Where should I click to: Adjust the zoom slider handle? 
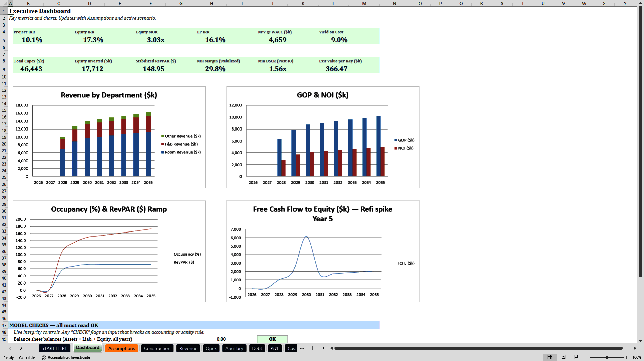tap(607, 357)
